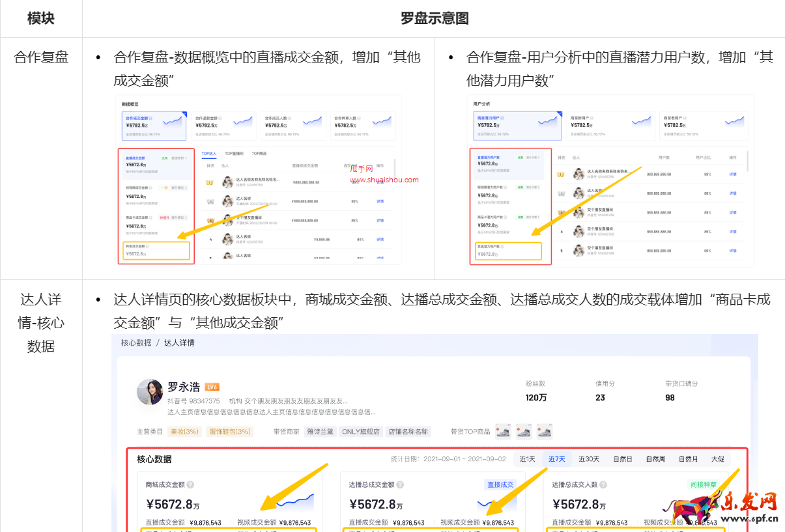
Task: Click the 直接成交 badge on 达播总成交金额
Action: tap(500, 484)
